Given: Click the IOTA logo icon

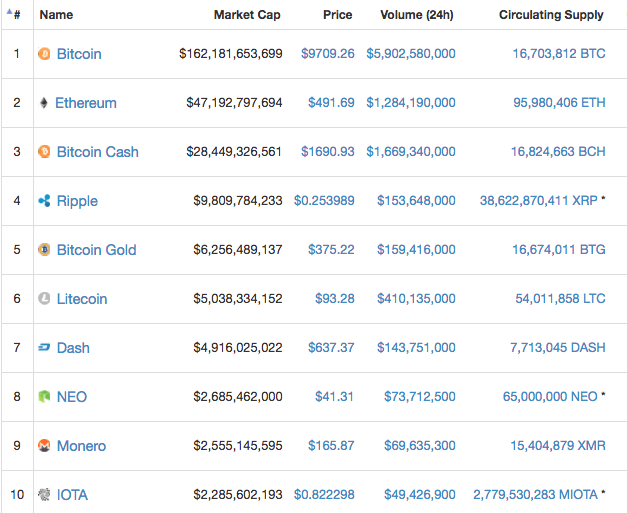Looking at the screenshot, I should [x=44, y=495].
